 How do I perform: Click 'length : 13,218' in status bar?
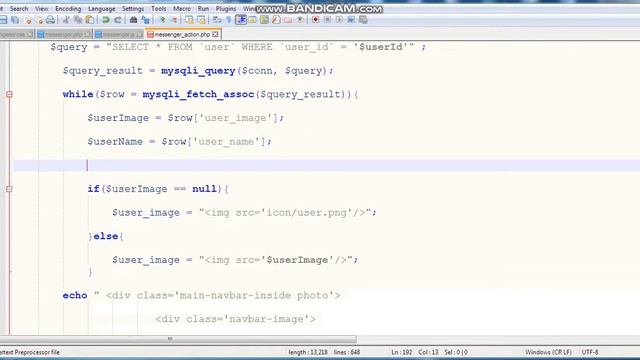coord(307,352)
